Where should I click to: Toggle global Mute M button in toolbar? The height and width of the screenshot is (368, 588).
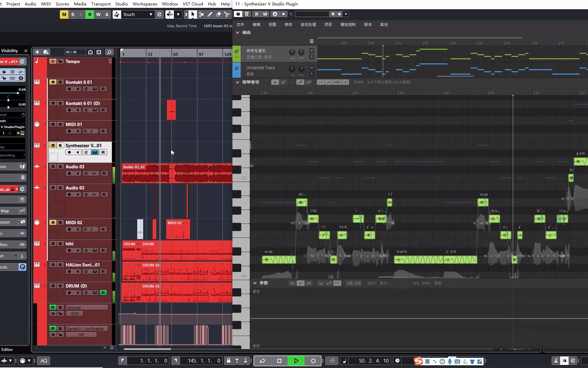(64, 14)
